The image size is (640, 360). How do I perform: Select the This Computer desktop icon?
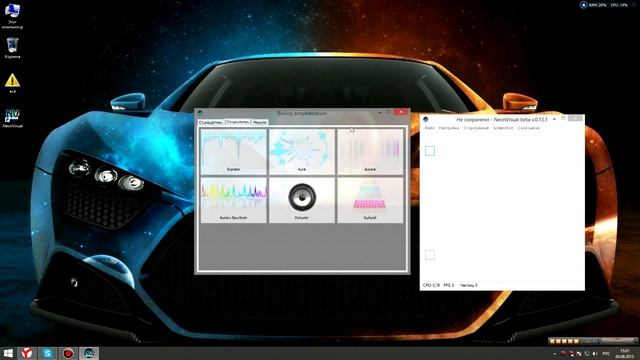[12, 16]
